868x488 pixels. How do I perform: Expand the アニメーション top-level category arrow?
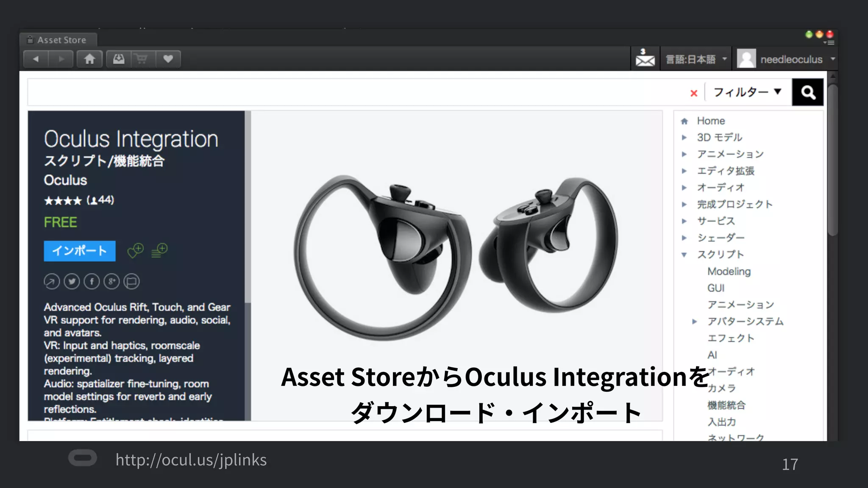coord(684,154)
